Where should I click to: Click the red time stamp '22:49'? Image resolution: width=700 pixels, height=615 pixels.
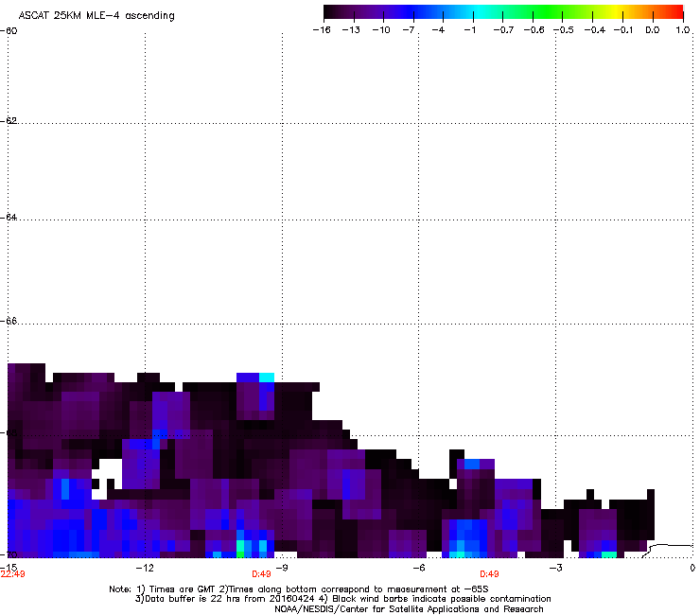click(x=12, y=574)
